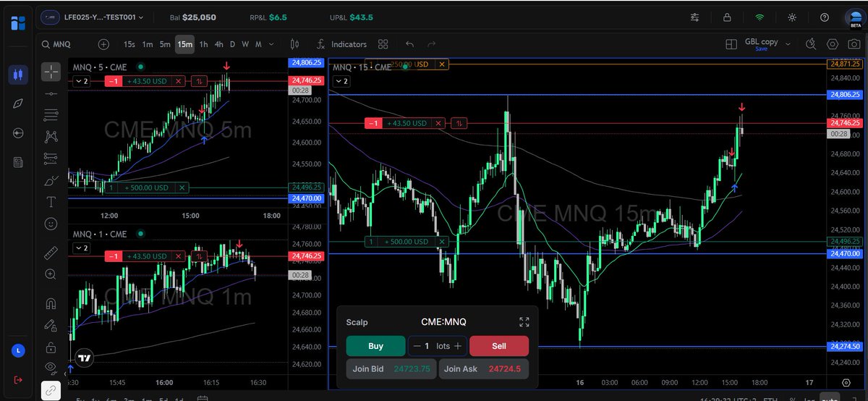Switch to the 5m timeframe
Screen dimensions: 868x401
click(166, 44)
